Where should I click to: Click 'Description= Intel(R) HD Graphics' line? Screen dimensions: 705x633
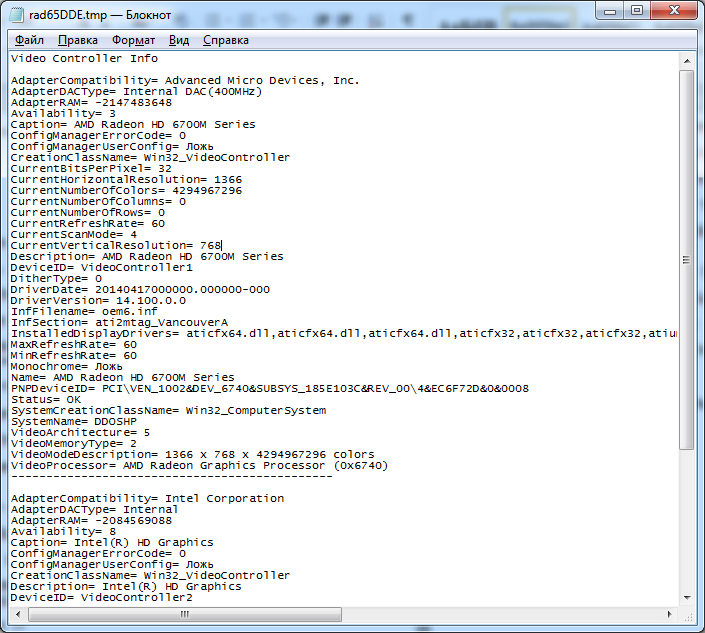coord(126,587)
